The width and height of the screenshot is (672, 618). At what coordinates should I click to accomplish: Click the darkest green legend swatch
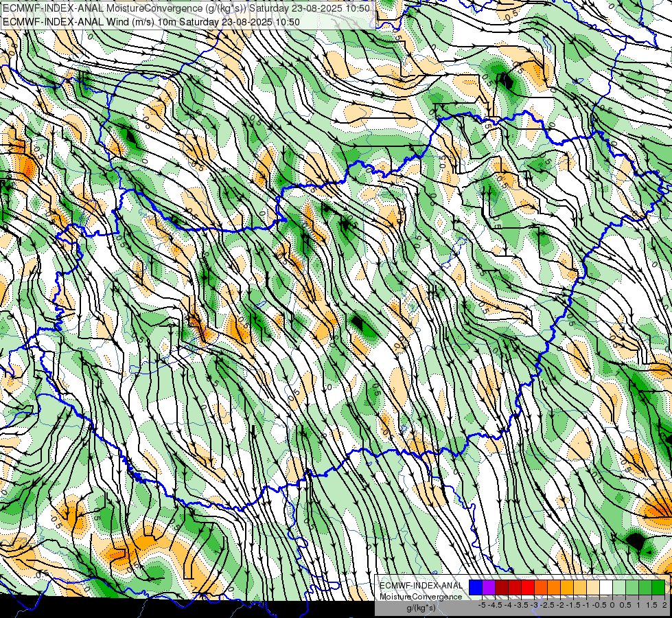point(658,588)
